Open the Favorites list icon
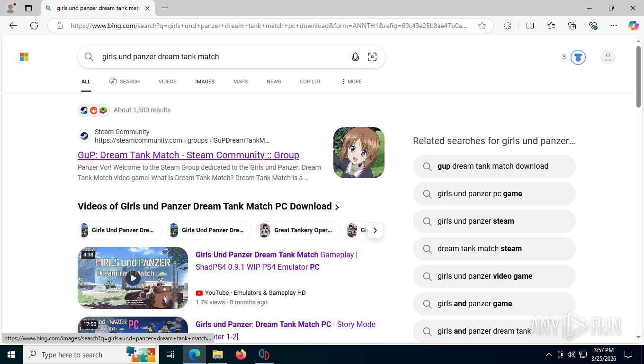The image size is (644, 364). point(551,26)
